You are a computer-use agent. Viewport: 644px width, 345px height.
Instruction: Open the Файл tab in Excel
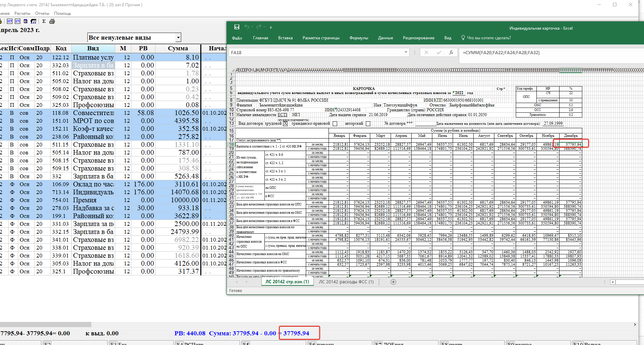237,38
